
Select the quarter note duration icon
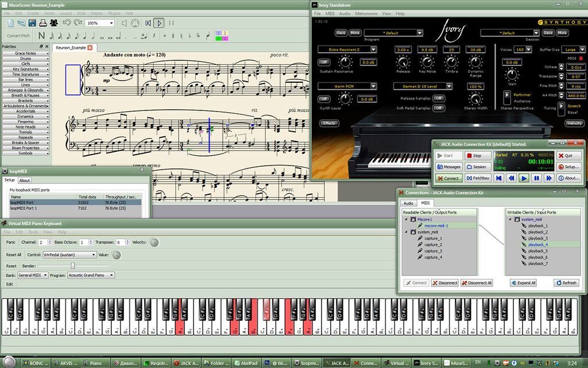[85, 36]
